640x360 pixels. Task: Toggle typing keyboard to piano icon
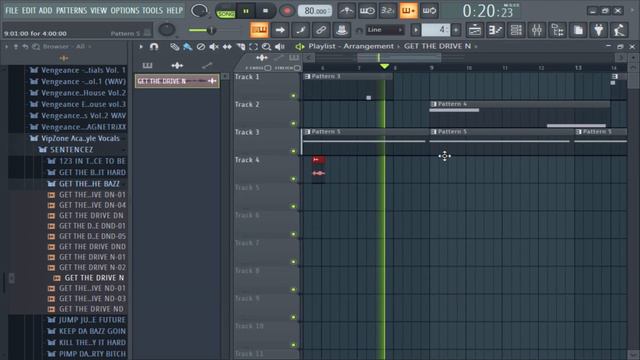point(259,30)
